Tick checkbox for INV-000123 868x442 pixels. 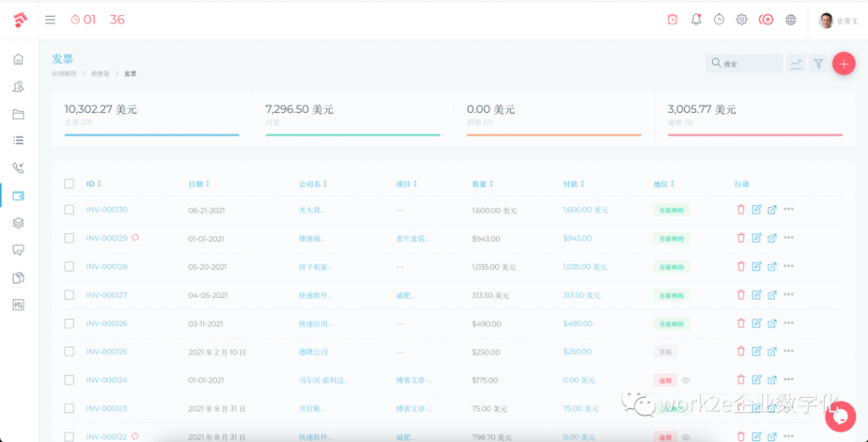click(x=70, y=408)
